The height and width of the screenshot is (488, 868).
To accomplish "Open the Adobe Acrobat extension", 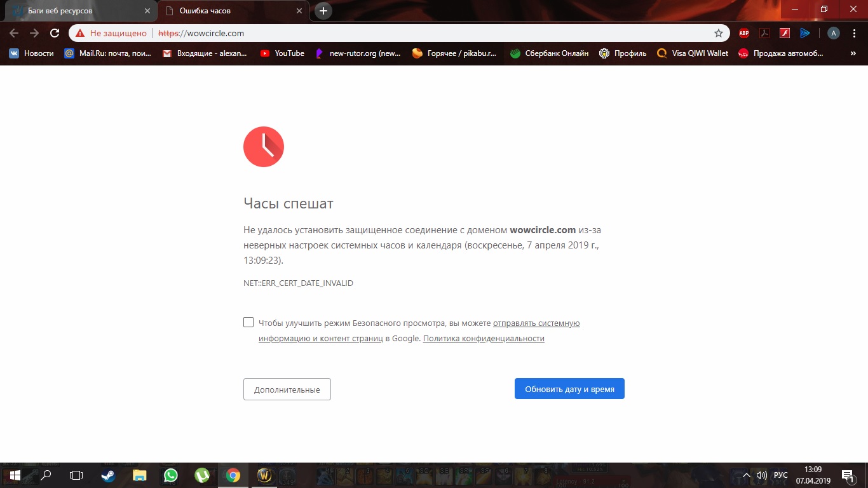I will click(x=764, y=33).
